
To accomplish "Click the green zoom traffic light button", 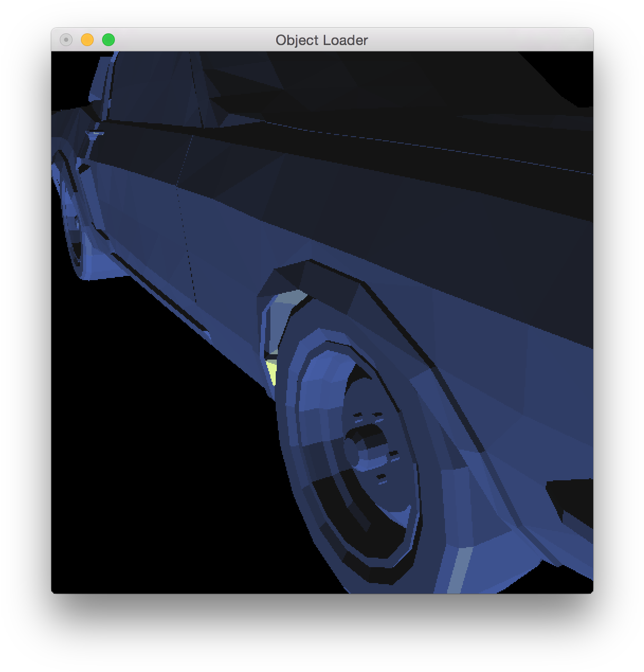I will [108, 39].
